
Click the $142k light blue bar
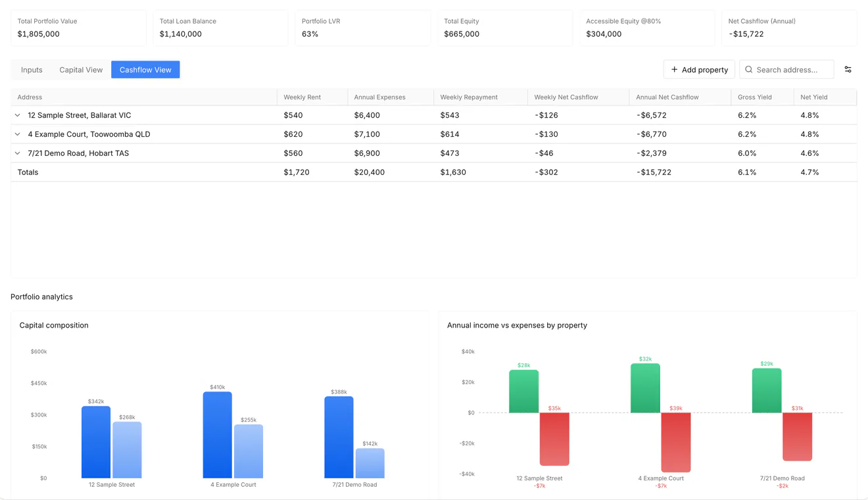(x=370, y=463)
